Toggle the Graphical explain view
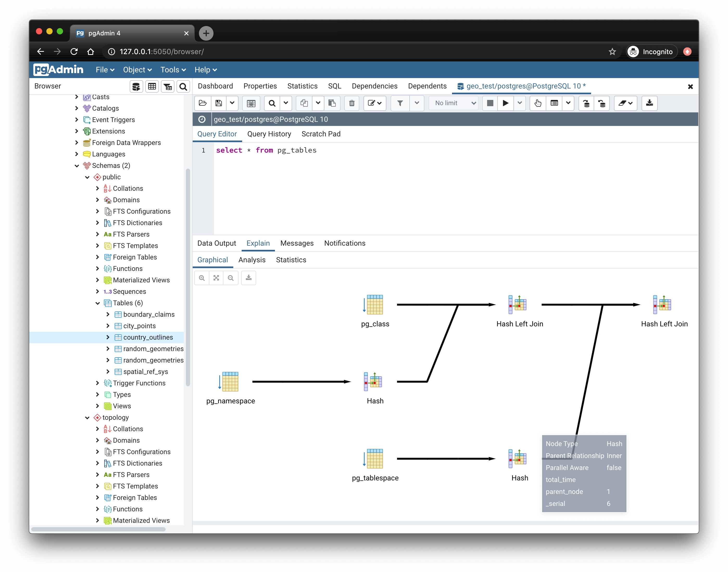 [x=212, y=259]
